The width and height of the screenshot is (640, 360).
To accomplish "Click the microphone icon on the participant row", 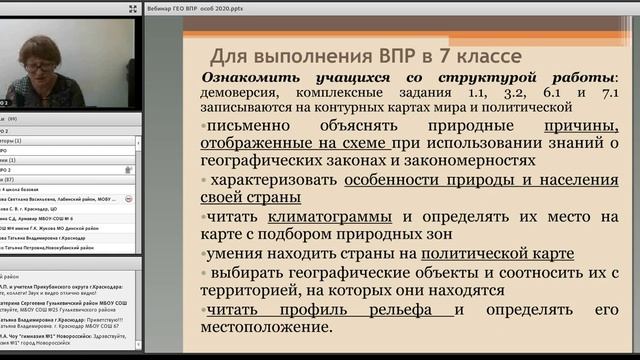I will pos(128,170).
